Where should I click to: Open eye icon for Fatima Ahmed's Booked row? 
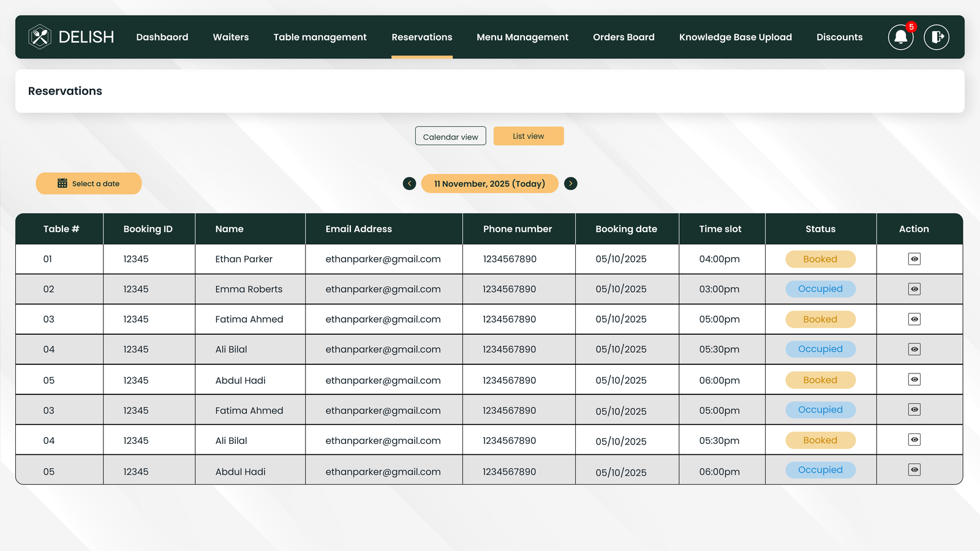point(914,319)
